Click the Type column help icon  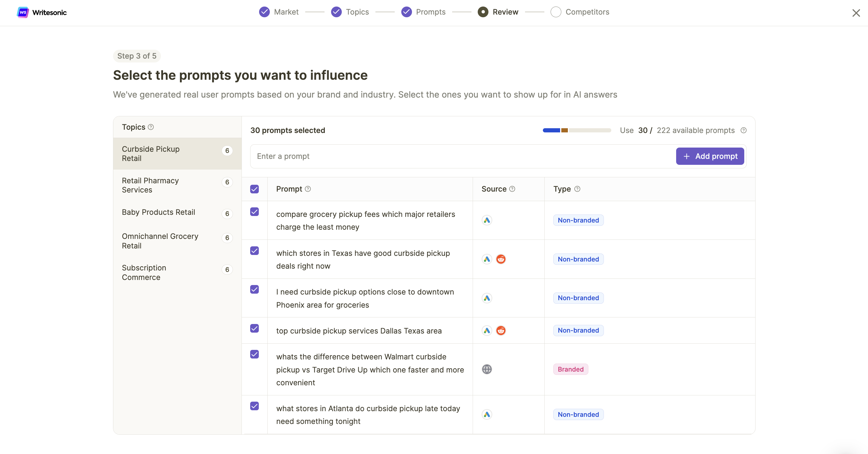click(x=577, y=189)
